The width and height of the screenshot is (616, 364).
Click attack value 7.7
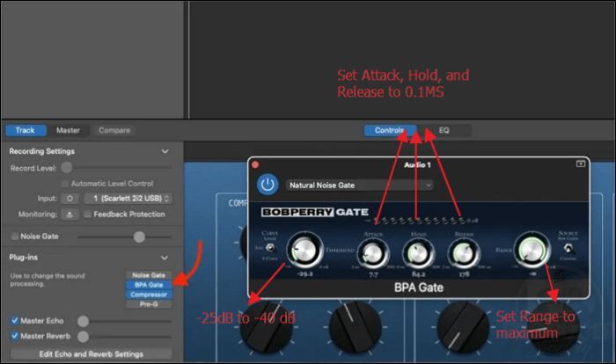tap(373, 274)
